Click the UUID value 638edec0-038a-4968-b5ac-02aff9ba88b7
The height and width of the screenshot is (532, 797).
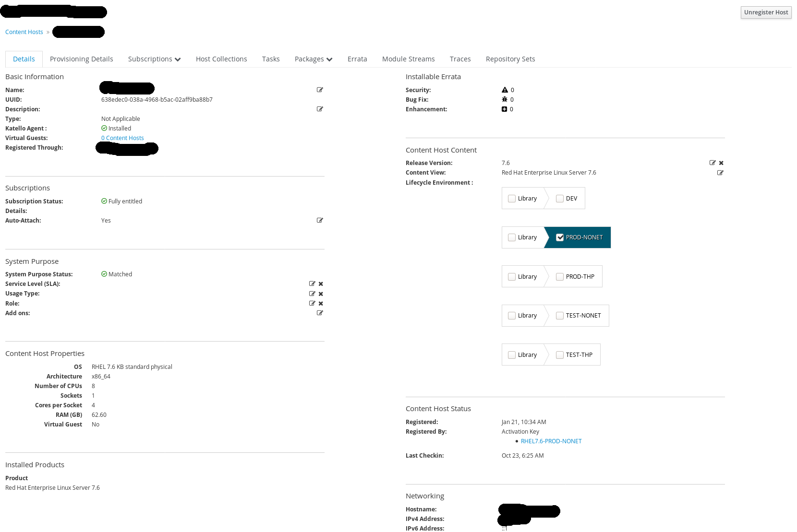click(157, 99)
